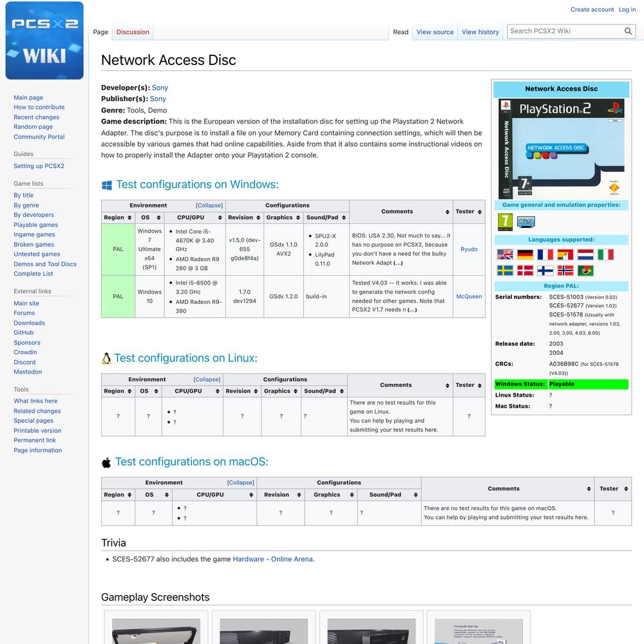Viewport: 644px width, 644px height.
Task: Click the 16:9 widescreen icon in infobox
Action: 526,222
